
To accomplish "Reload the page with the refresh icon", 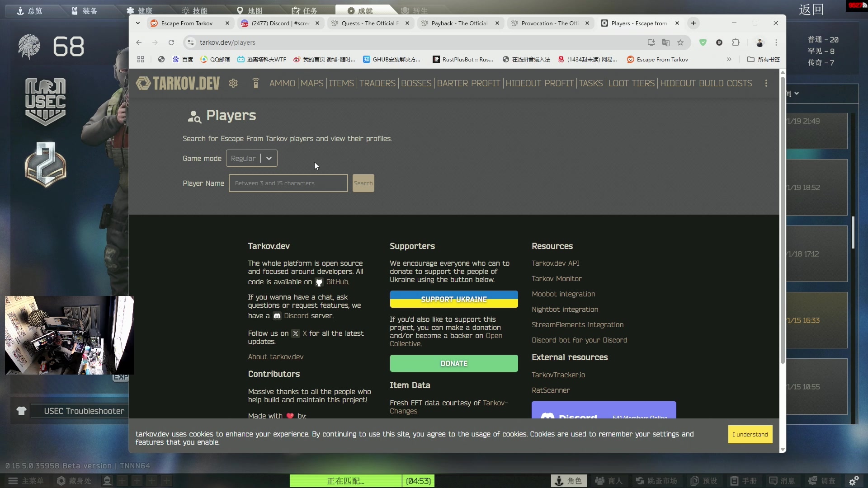I will [171, 42].
